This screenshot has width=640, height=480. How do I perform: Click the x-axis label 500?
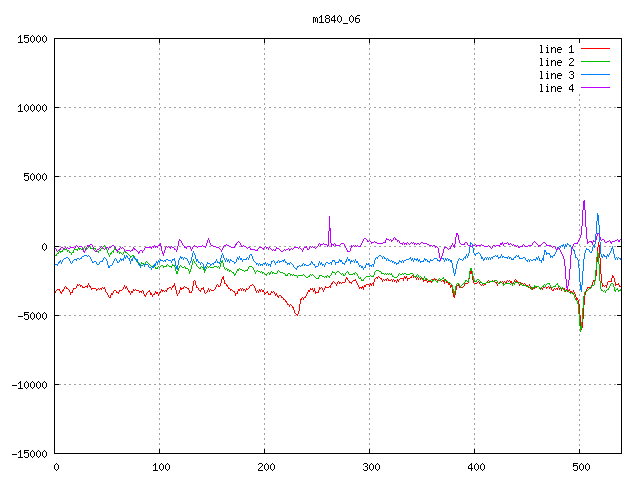581,467
